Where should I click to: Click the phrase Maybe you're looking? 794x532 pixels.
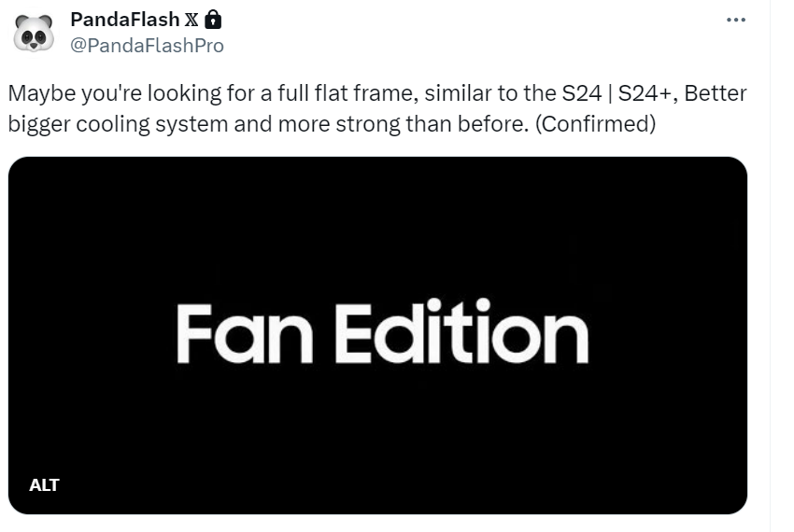115,94
